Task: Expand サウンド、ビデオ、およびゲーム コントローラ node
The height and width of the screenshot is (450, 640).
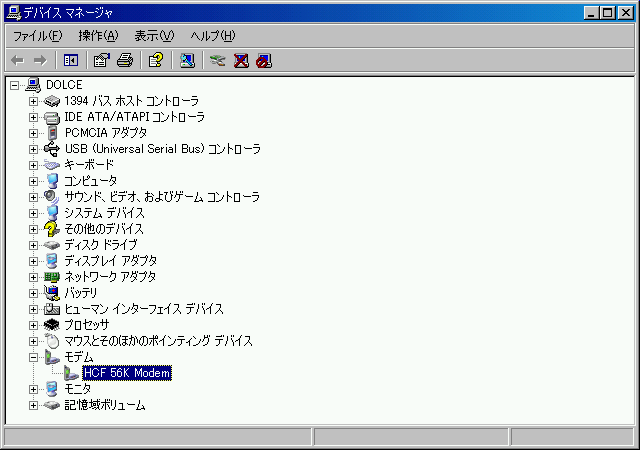Action: pyautogui.click(x=33, y=197)
